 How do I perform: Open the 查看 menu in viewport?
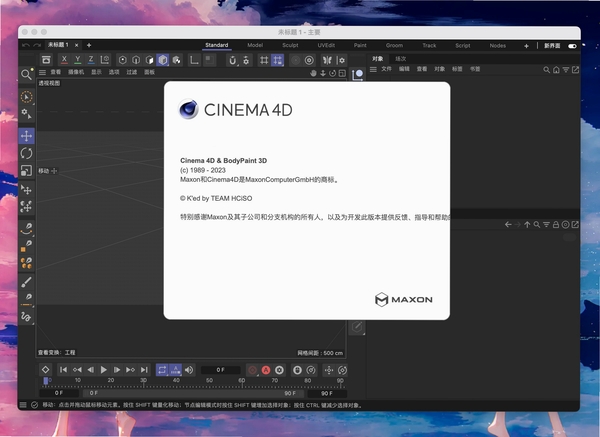(x=55, y=72)
